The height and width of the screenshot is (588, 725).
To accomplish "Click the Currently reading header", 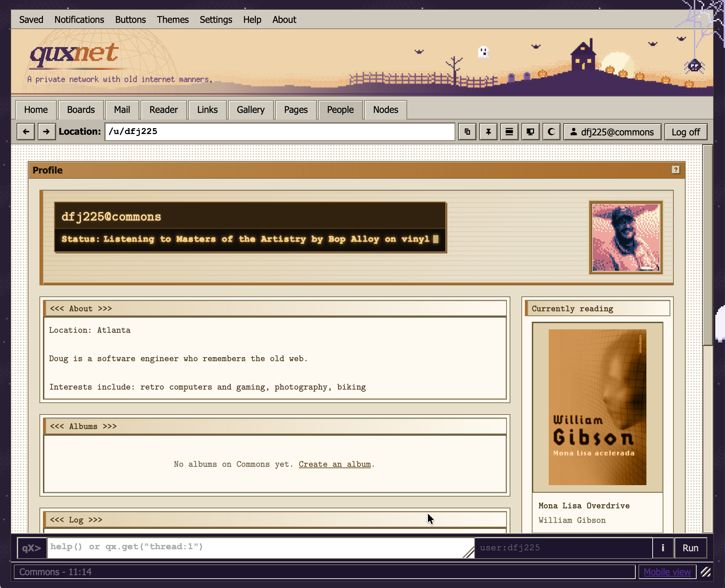I will [598, 309].
